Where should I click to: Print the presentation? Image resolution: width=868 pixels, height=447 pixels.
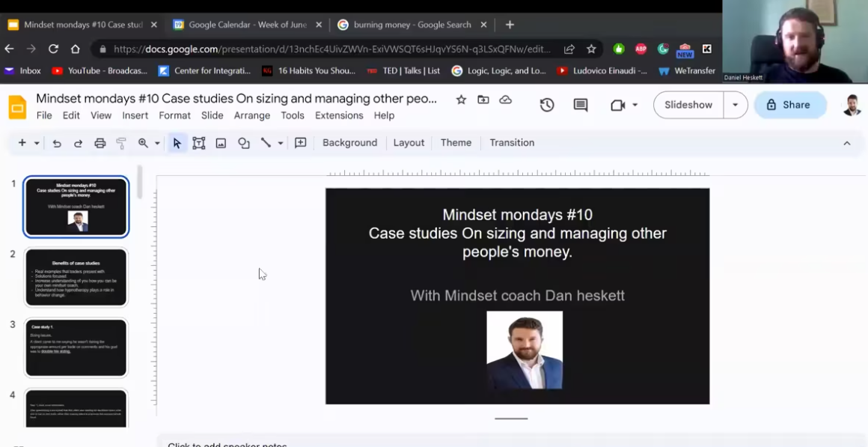tap(100, 143)
